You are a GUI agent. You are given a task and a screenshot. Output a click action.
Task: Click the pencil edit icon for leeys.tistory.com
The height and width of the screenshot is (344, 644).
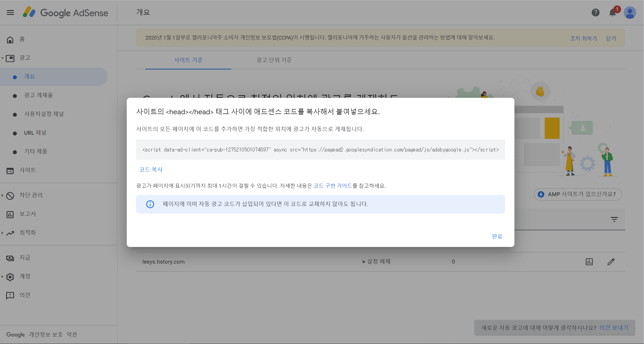(611, 262)
